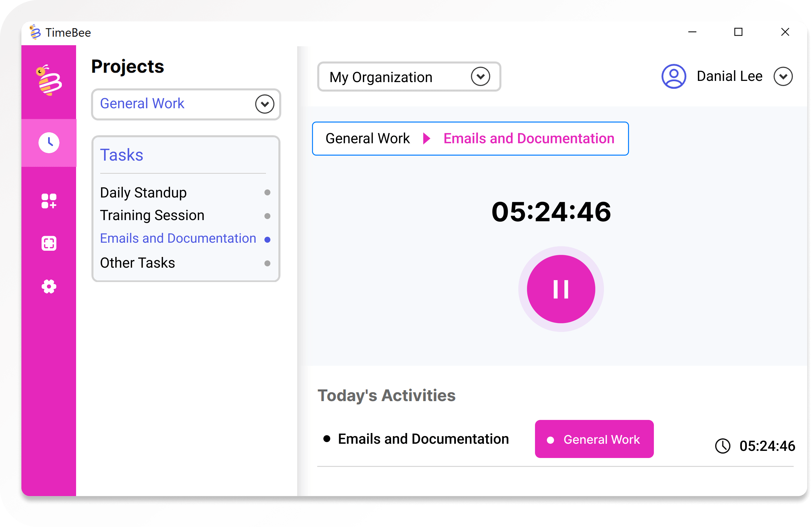Select the Emails and Documentation task

click(x=178, y=239)
